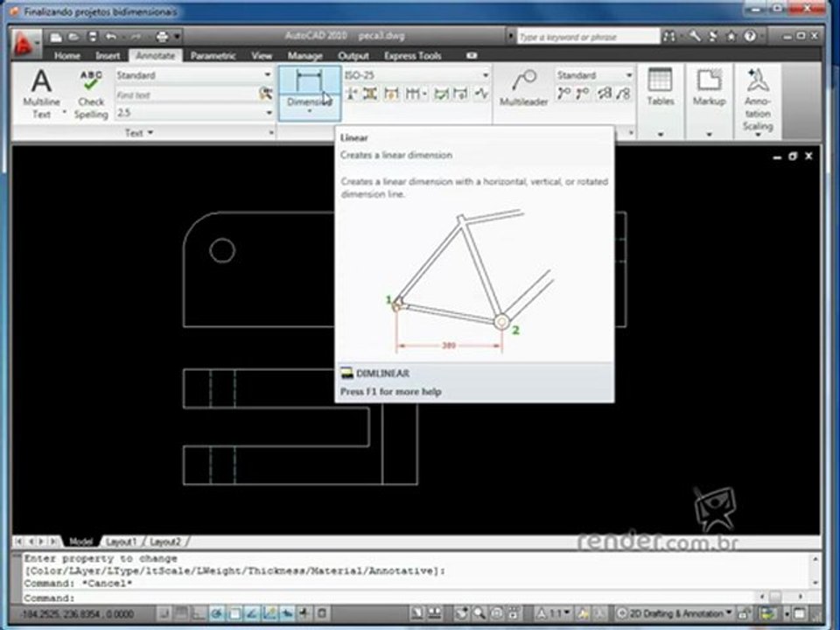Click the Add Leader icon
840x630 pixels.
(563, 94)
